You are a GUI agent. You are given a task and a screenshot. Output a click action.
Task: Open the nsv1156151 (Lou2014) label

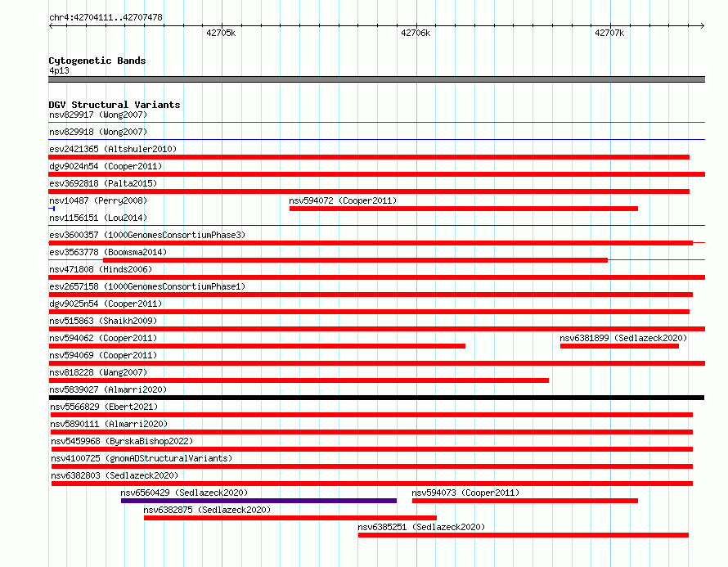click(x=98, y=218)
